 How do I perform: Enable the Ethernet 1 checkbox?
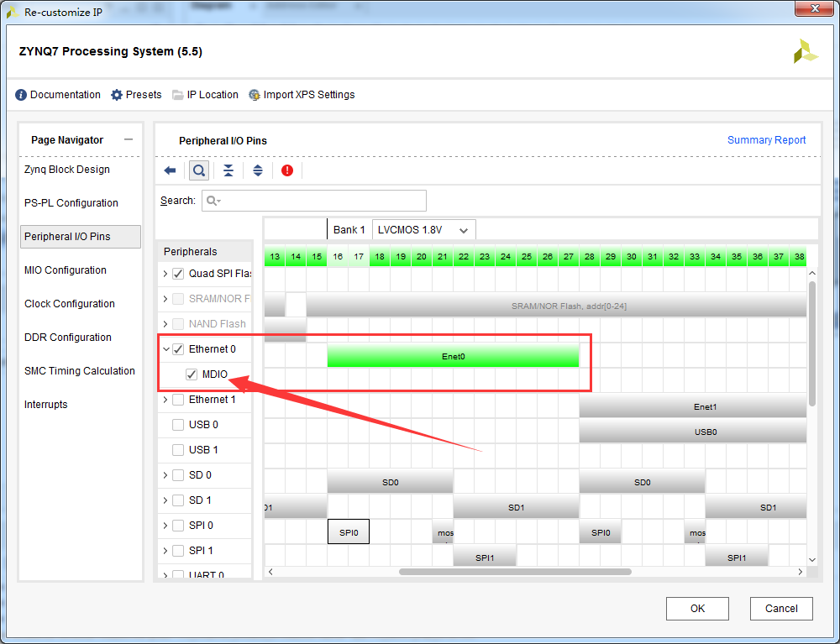[x=178, y=400]
